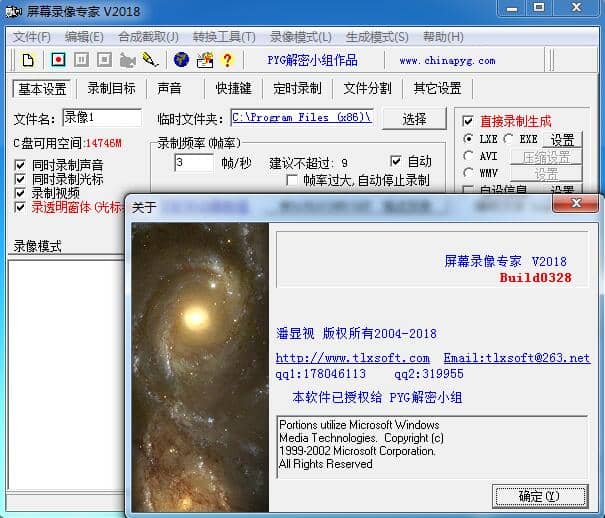Image resolution: width=605 pixels, height=518 pixels.
Task: Click the pause recording toolbar icon
Action: (81, 60)
